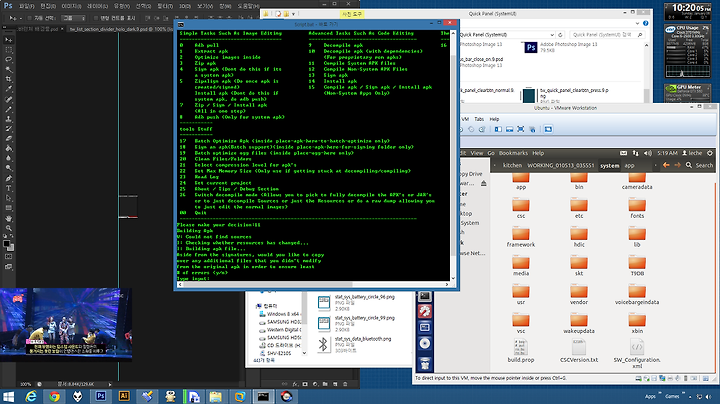Viewport: 720px width, 404px height.
Task: Select the Rectangular Marquee tool
Action: (9, 50)
